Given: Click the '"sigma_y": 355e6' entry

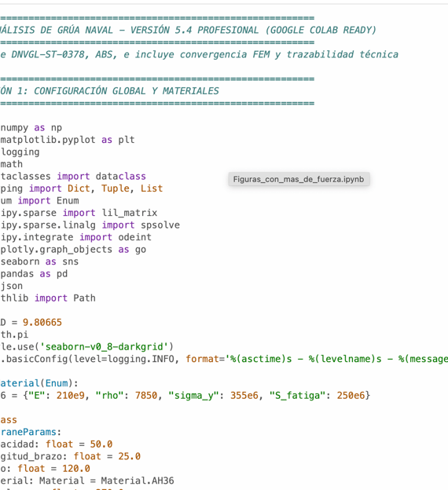Looking at the screenshot, I should 213,396.
